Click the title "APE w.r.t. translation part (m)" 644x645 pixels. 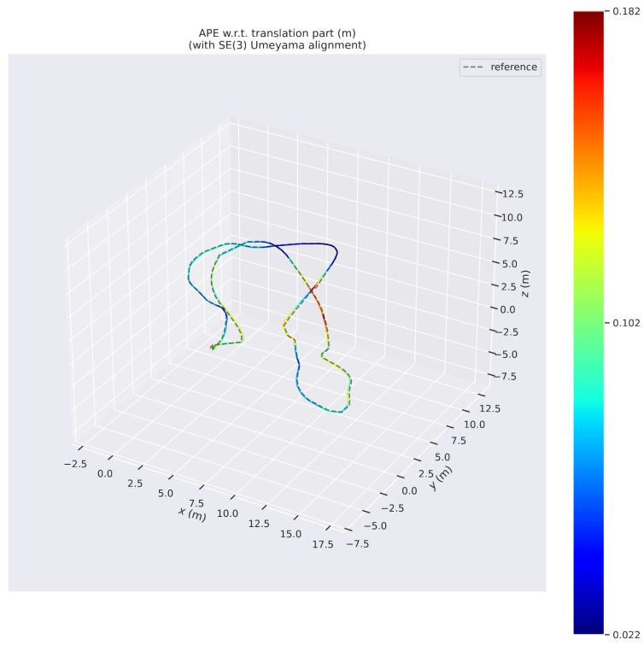pyautogui.click(x=278, y=33)
